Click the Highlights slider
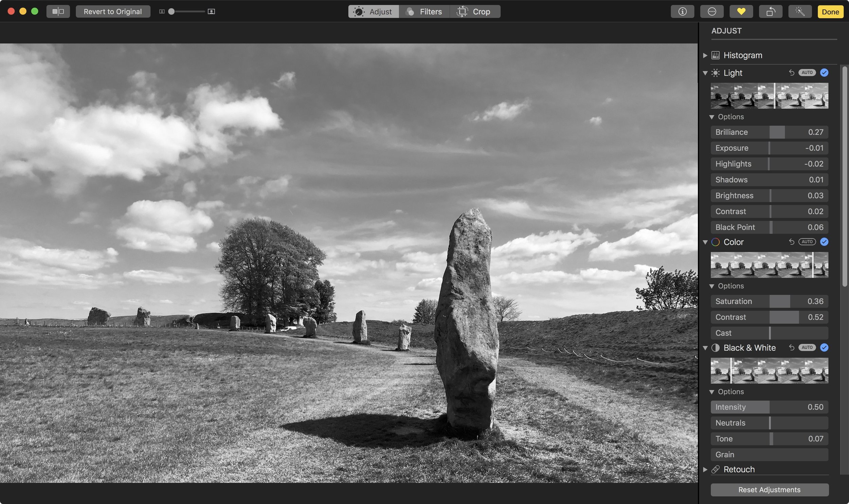Viewport: 849px width, 504px height. 769,164
